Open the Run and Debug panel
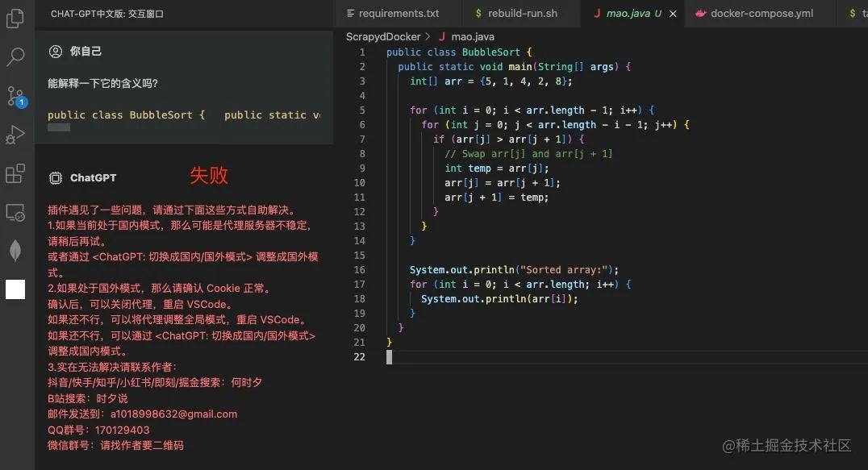The width and height of the screenshot is (868, 470). tap(15, 134)
